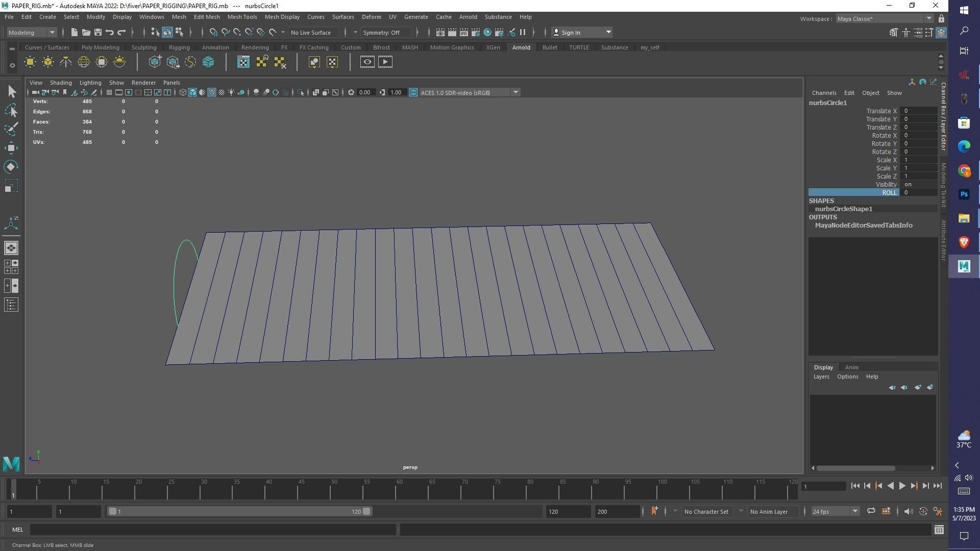Screen dimensions: 980x551
Task: Enable resolution gate toggle in viewport
Action: pyautogui.click(x=128, y=92)
